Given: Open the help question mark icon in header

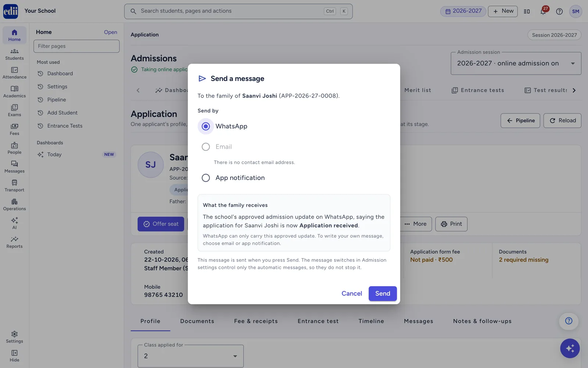Looking at the screenshot, I should coord(559,11).
